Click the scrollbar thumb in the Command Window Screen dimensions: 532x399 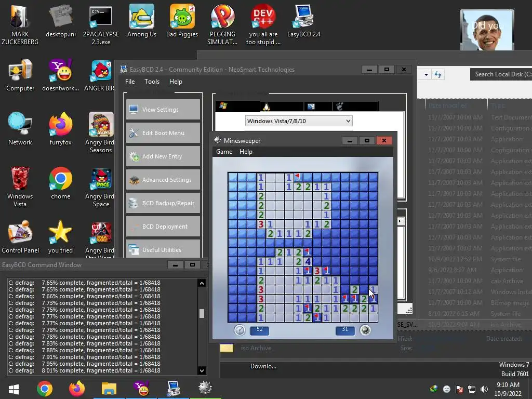click(202, 313)
